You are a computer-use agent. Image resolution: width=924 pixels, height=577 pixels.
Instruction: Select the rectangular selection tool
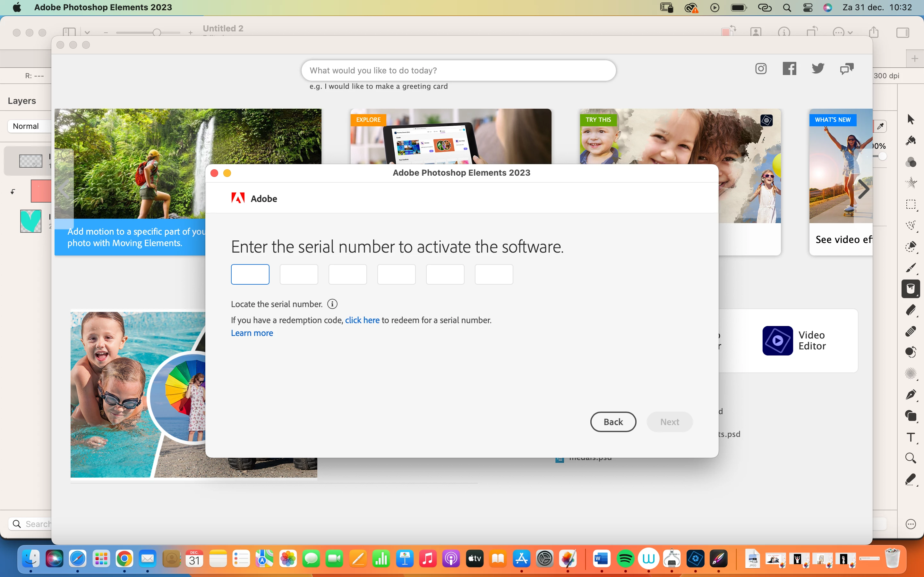(911, 205)
